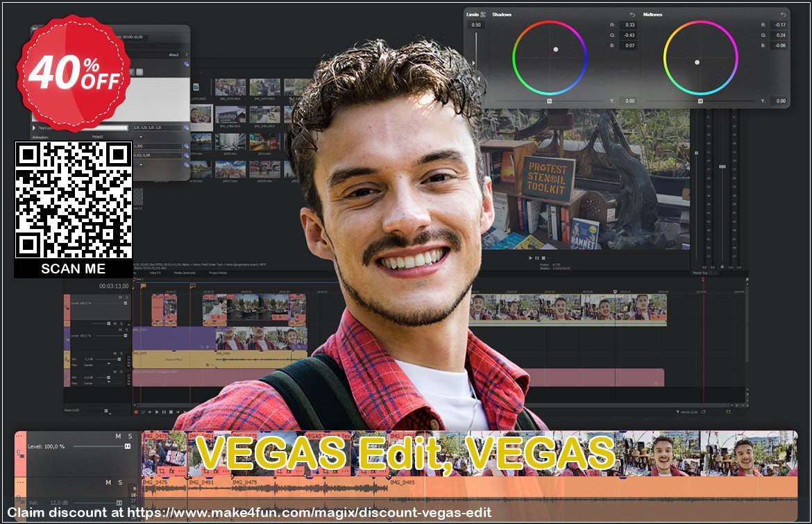
Task: Toggle loop playback in timeline transport
Action: (143, 412)
